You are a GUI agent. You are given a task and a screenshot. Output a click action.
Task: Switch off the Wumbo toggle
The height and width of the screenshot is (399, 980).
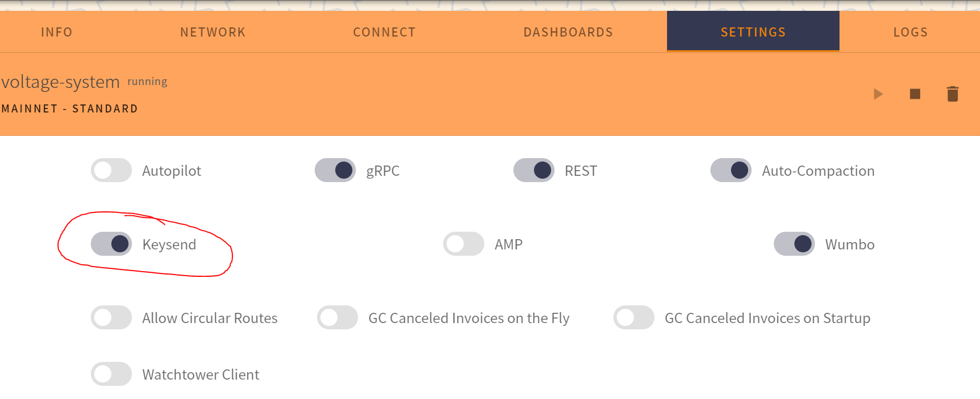coord(794,244)
